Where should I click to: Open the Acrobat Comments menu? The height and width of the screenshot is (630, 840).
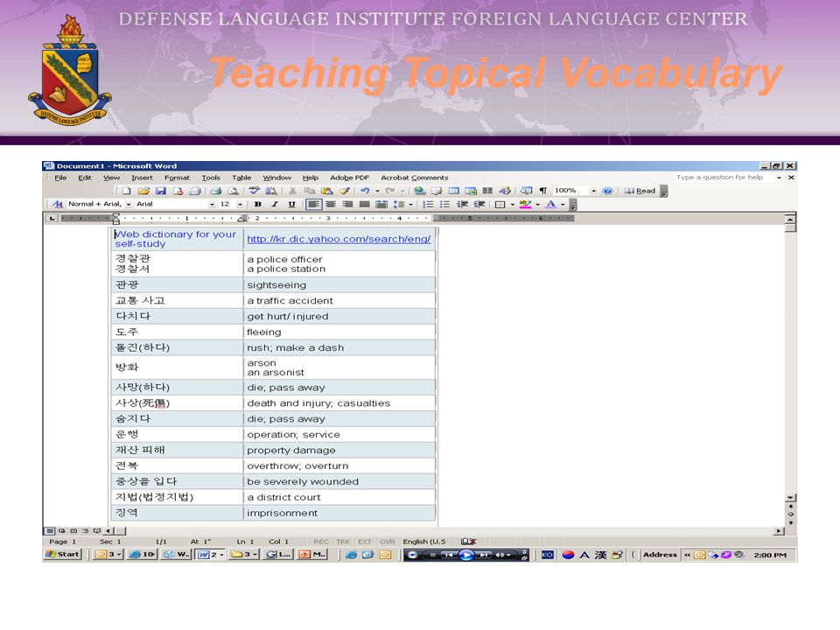[414, 178]
